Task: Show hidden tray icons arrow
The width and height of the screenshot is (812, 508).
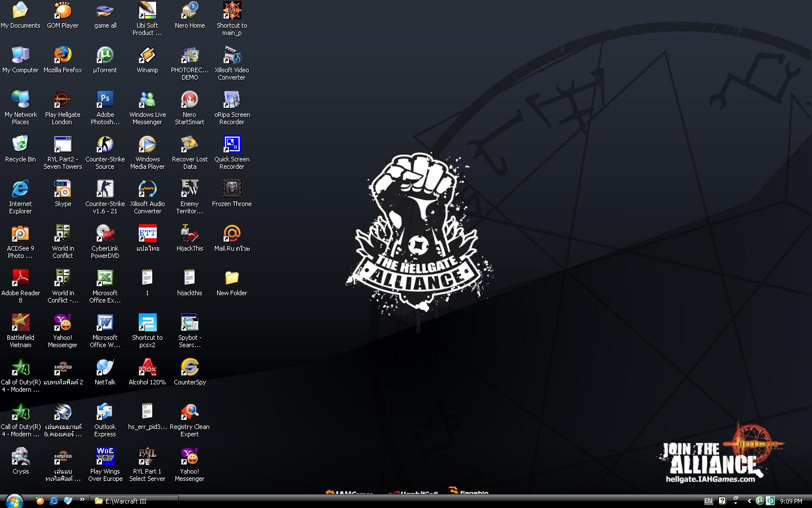Action: 749,501
